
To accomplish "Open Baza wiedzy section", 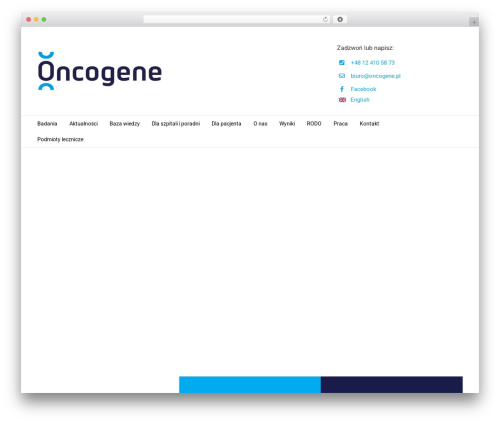I will (125, 124).
